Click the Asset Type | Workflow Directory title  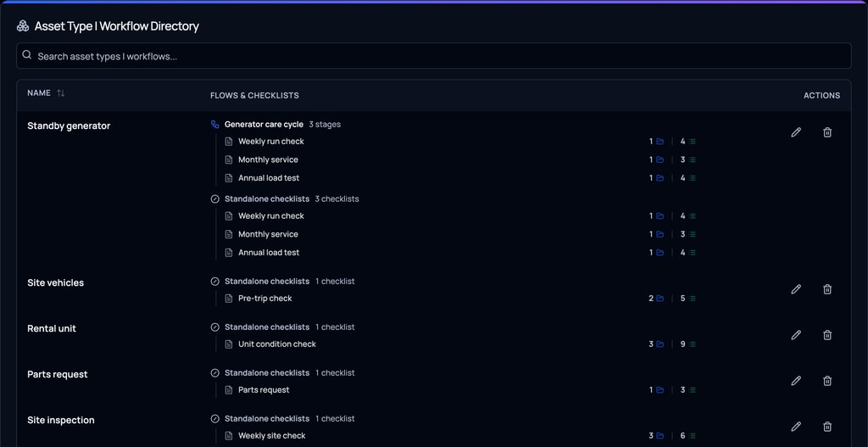coord(117,26)
